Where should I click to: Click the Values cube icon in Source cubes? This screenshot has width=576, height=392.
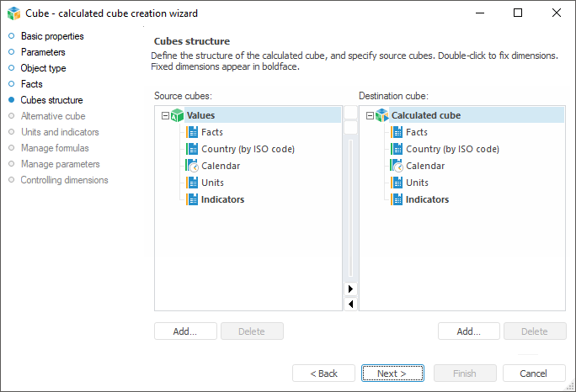pos(177,115)
